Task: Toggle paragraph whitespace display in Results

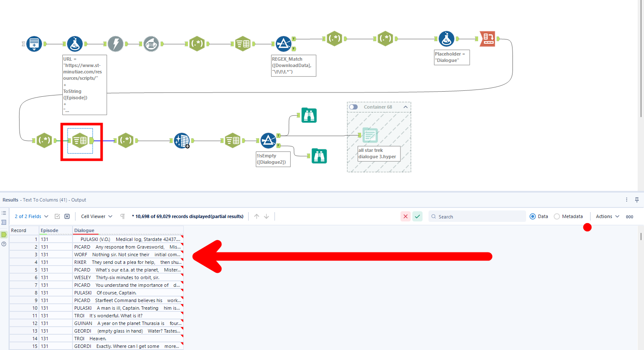Action: (123, 216)
